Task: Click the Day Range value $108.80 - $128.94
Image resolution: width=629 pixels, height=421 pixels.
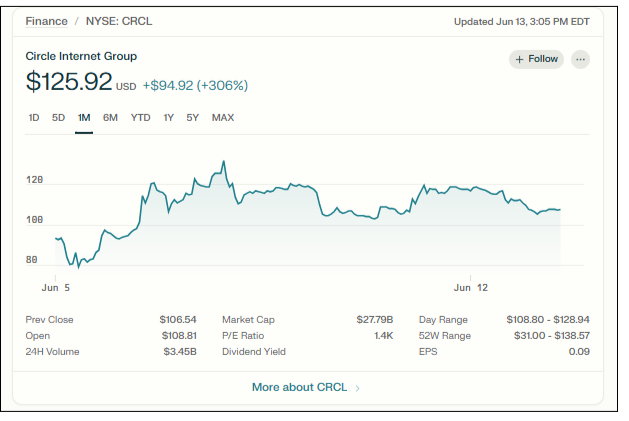Action: pos(548,320)
